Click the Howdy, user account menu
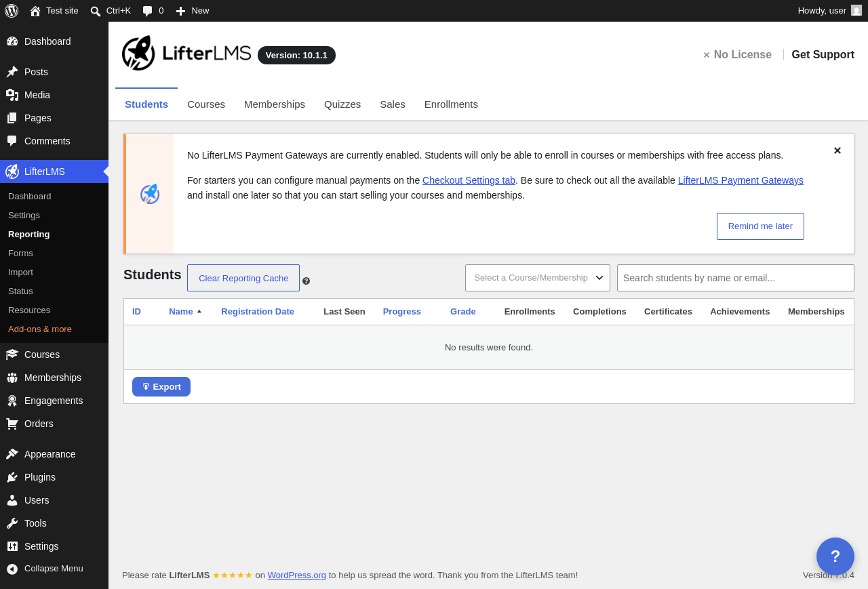 (x=829, y=11)
